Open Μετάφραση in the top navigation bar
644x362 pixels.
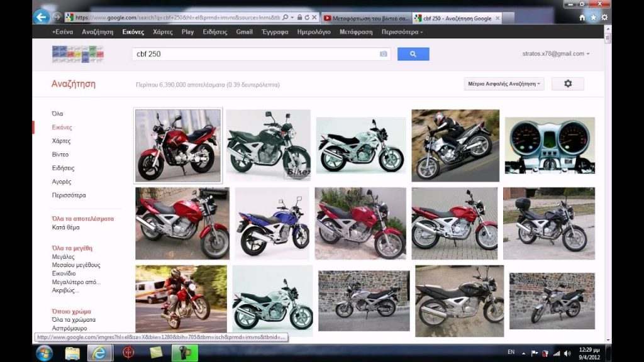(356, 32)
